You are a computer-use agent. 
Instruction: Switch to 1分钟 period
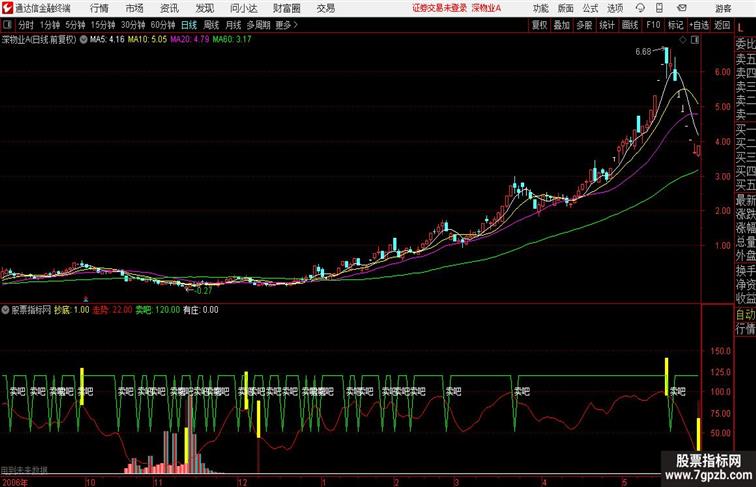50,25
